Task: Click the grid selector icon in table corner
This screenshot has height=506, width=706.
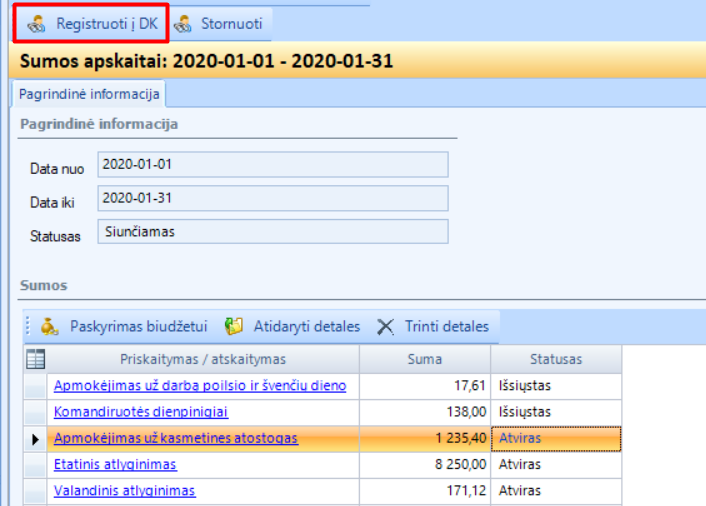Action: click(x=35, y=359)
